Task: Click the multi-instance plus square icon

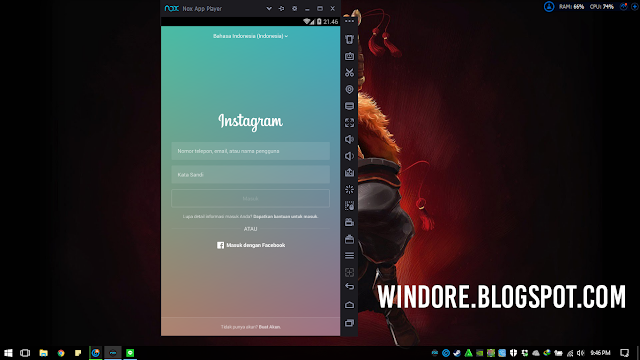Action: point(349,272)
